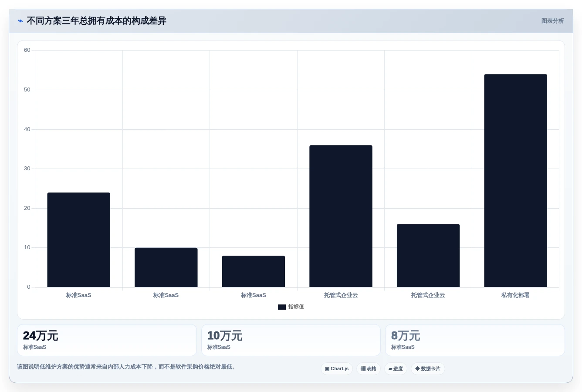Select the 进度 tag chip

coord(396,369)
